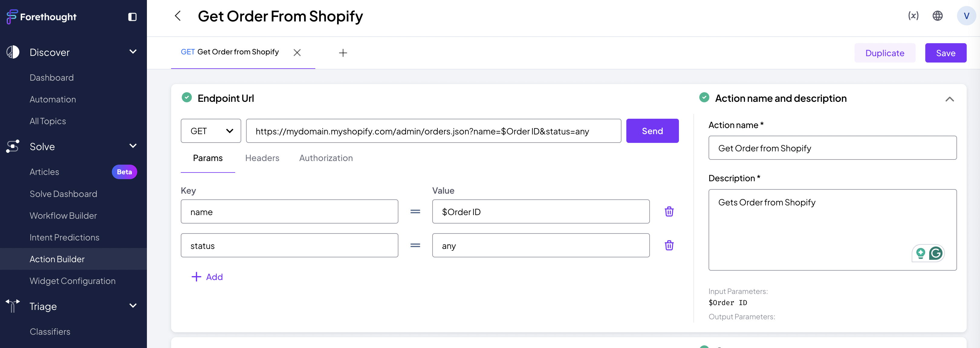Click the Send button

tap(652, 131)
